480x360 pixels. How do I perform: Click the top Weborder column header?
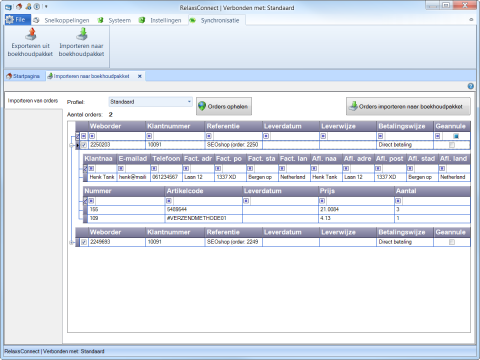[x=117, y=126]
